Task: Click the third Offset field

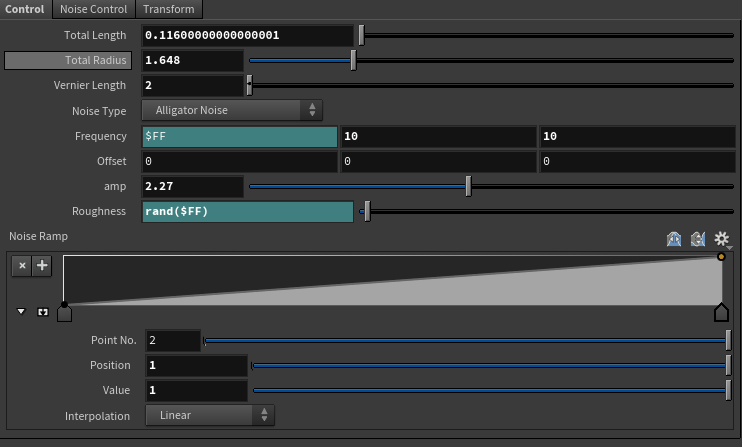Action: pos(637,161)
